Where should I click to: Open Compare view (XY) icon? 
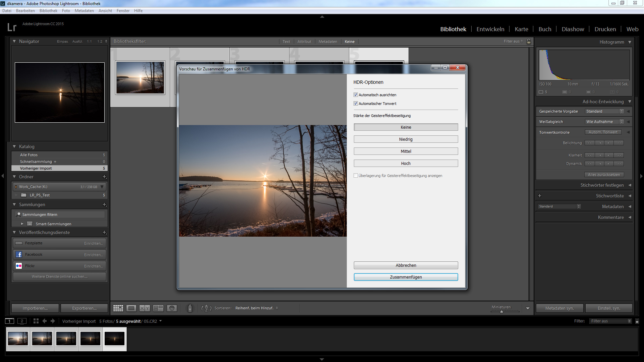145,308
